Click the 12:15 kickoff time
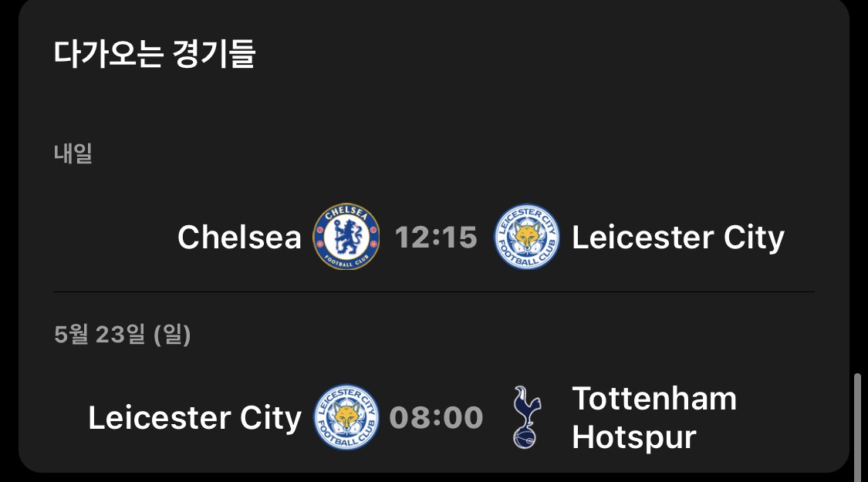Viewport: 868px width, 482px height. [x=436, y=238]
